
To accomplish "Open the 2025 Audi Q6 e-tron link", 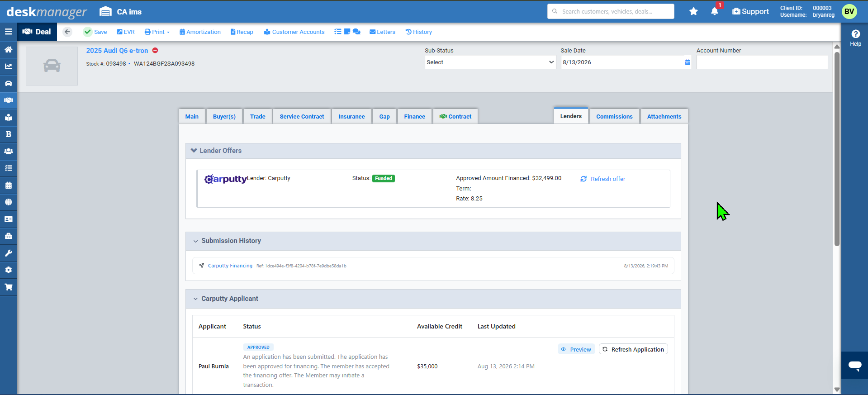I will pos(117,51).
